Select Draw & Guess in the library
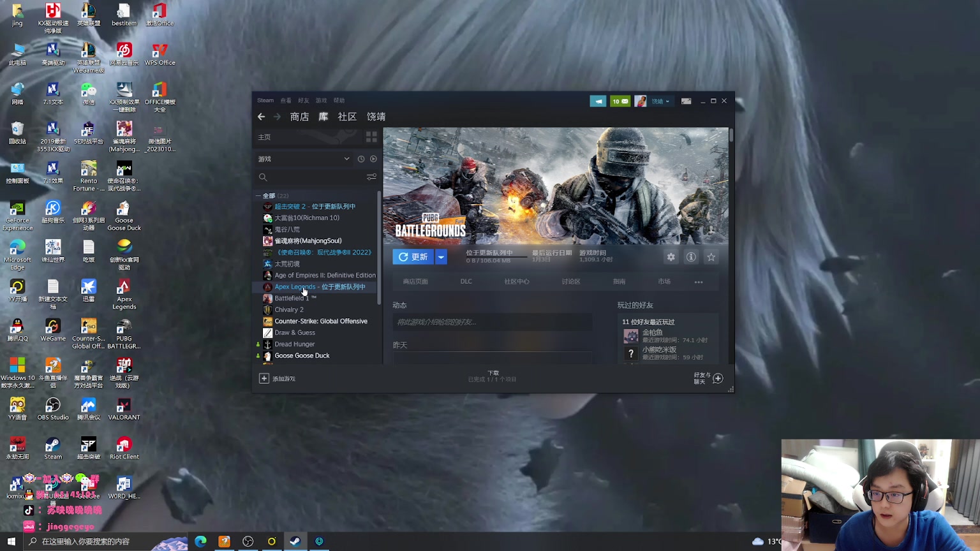Viewport: 980px width, 551px height. (x=295, y=333)
